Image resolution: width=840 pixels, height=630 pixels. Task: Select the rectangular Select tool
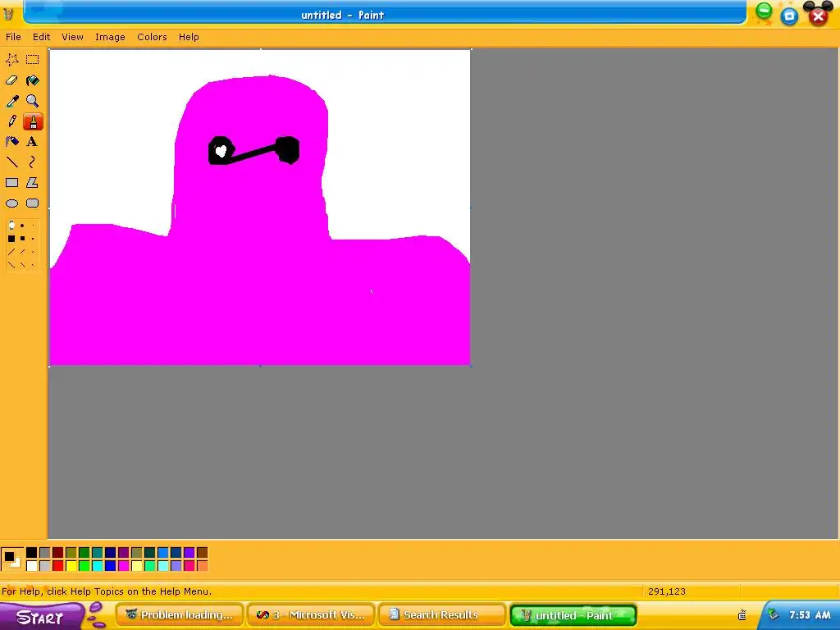coord(33,59)
